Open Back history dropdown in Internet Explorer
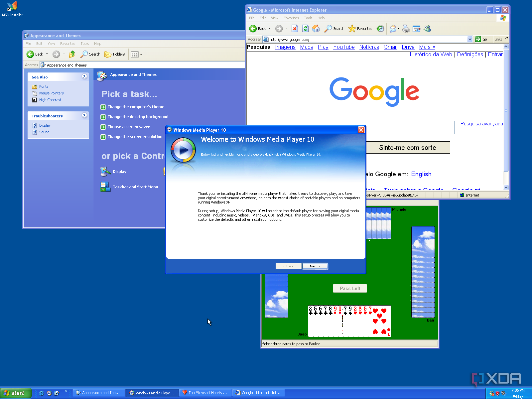Image resolution: width=532 pixels, height=399 pixels. (x=270, y=29)
